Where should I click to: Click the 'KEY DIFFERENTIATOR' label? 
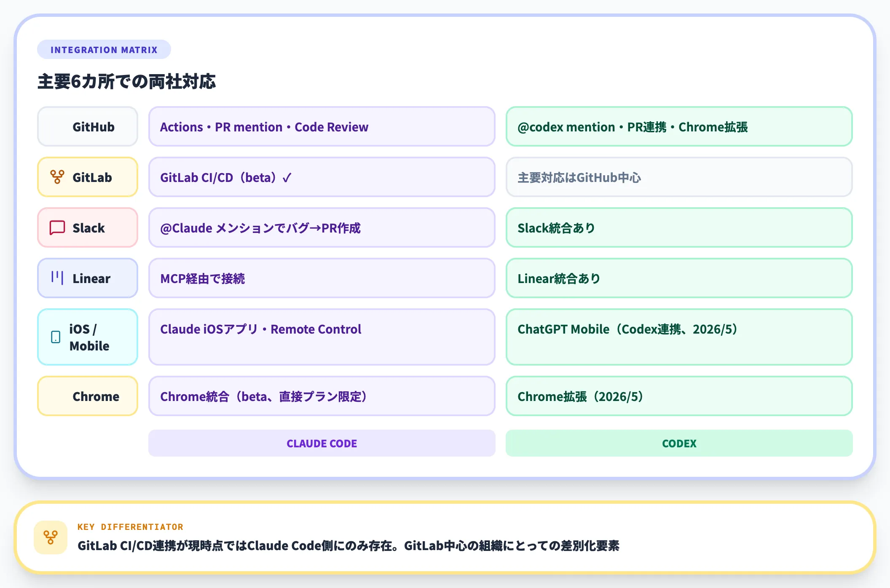coord(130,527)
